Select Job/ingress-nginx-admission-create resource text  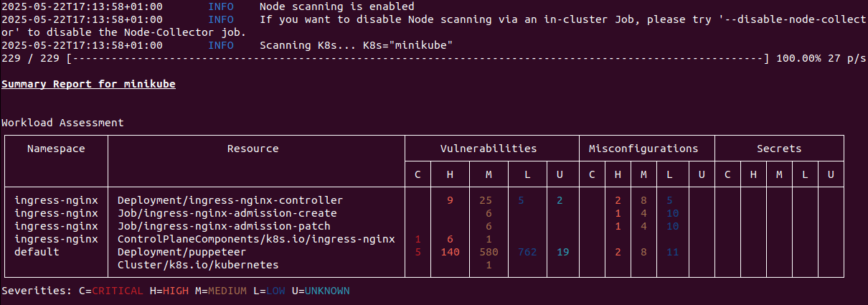pos(227,213)
